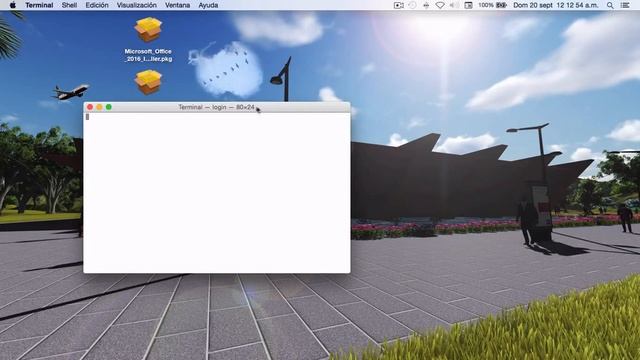Open Spotlight search magnifier

(610, 5)
